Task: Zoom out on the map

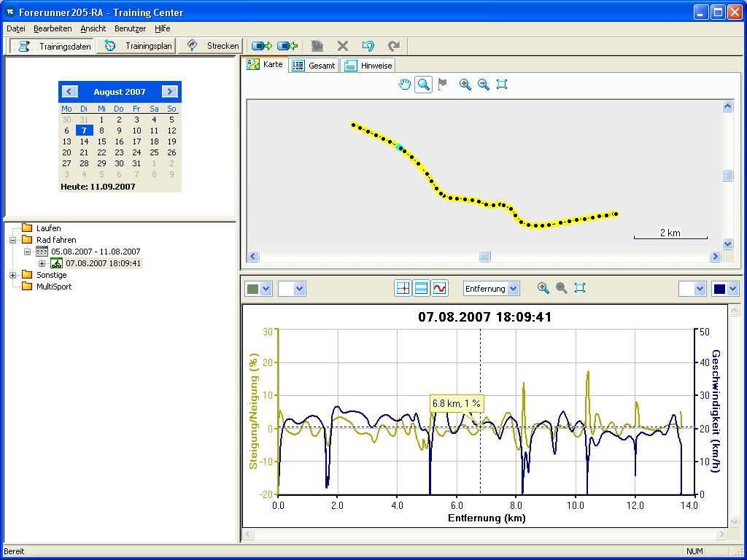Action: pos(483,85)
